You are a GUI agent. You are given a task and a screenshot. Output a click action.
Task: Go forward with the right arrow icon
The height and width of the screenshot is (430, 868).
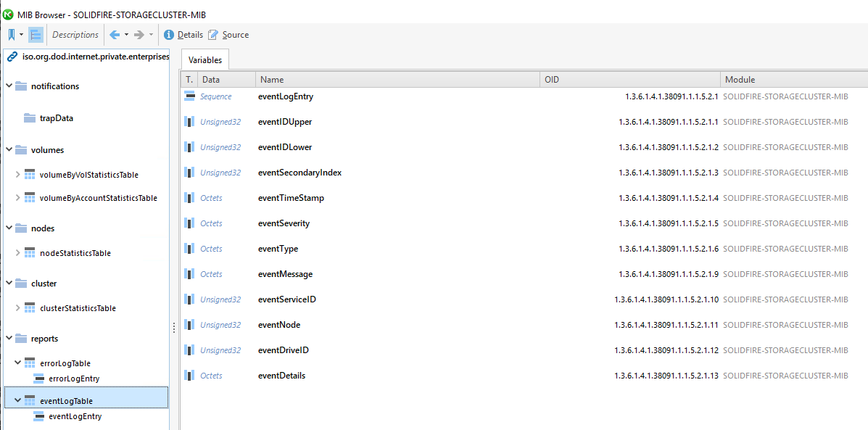(x=139, y=35)
